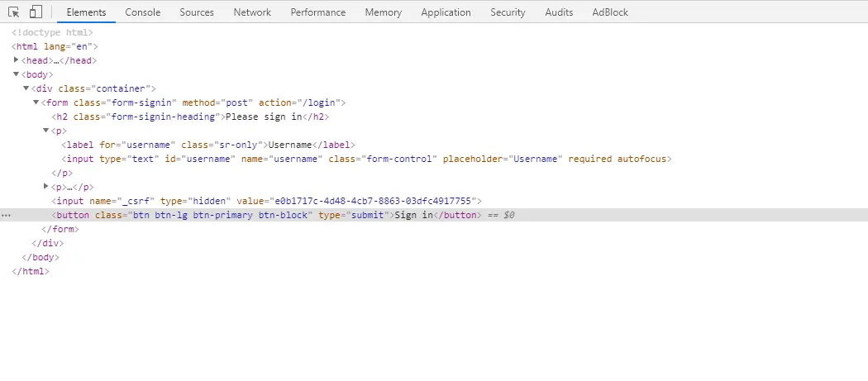The height and width of the screenshot is (381, 868).
Task: Collapse the form-signin form node
Action: coord(36,102)
